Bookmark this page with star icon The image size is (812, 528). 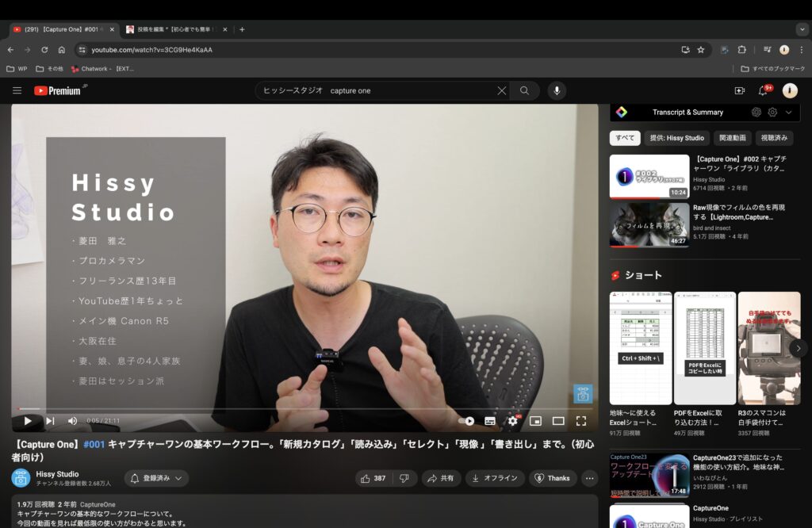(701, 50)
